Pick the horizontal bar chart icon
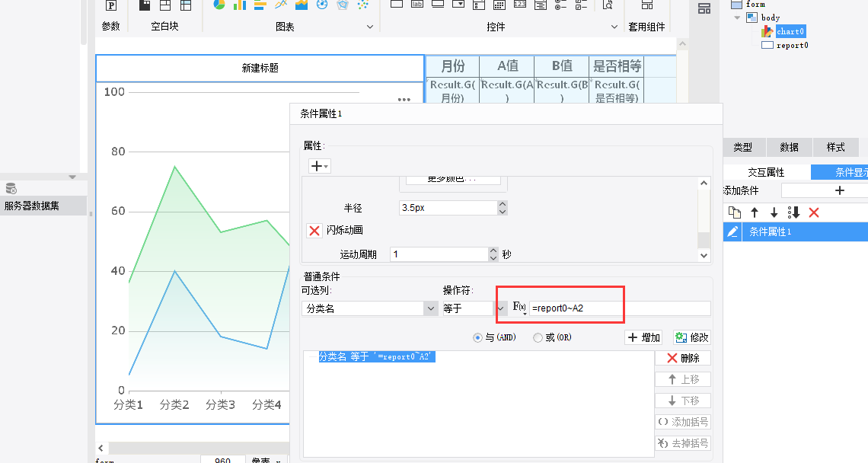 coord(260,5)
